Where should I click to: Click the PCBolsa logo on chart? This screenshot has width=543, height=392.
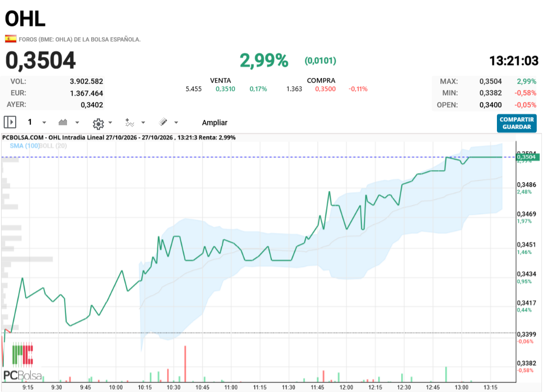pyautogui.click(x=23, y=362)
